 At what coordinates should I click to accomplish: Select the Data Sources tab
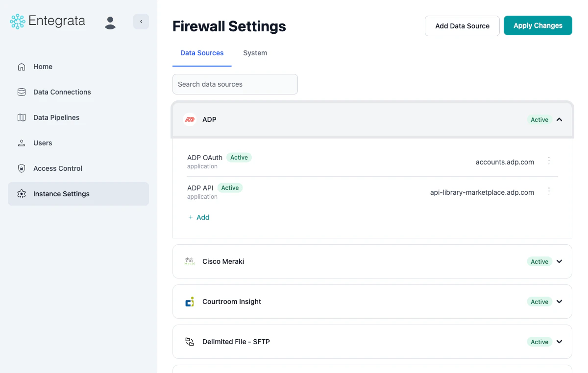coord(202,53)
